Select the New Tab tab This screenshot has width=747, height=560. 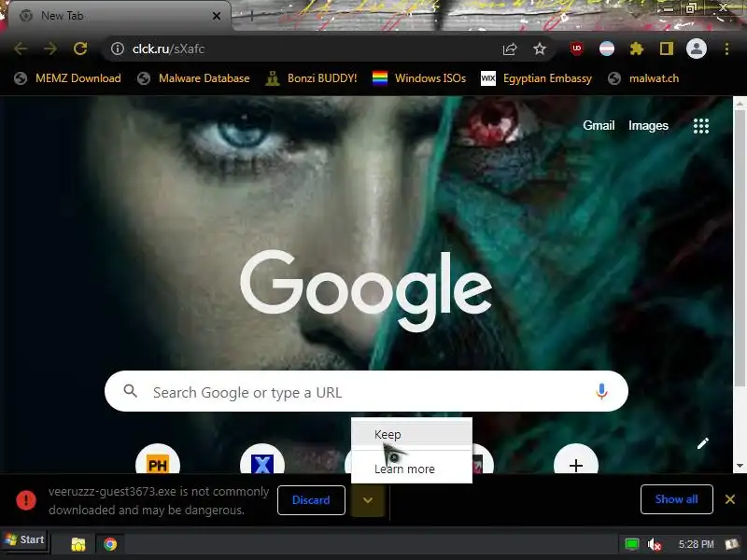[x=120, y=16]
